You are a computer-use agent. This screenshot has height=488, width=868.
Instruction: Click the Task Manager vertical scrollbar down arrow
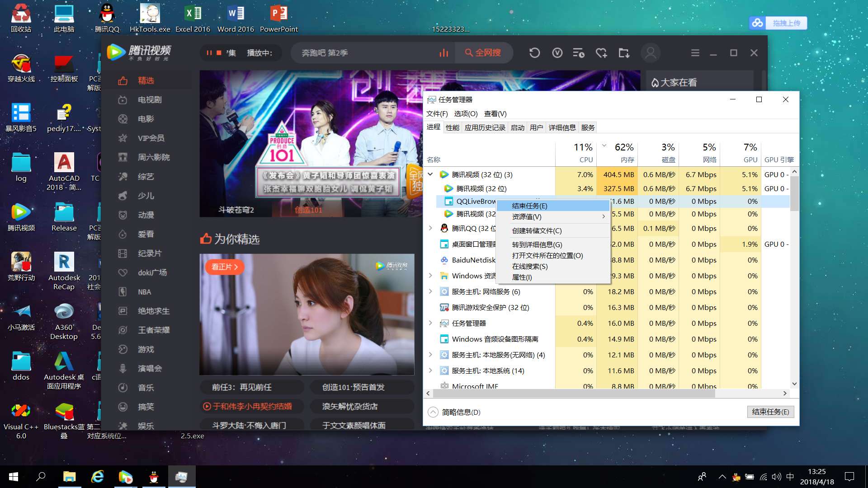794,384
